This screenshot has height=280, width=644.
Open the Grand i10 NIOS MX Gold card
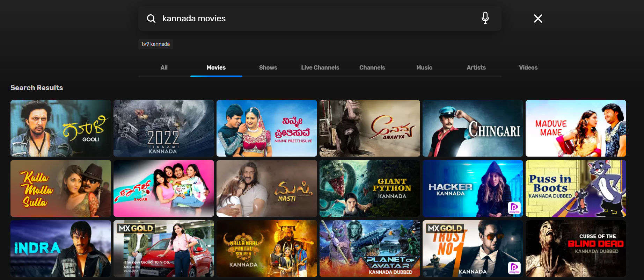click(164, 249)
